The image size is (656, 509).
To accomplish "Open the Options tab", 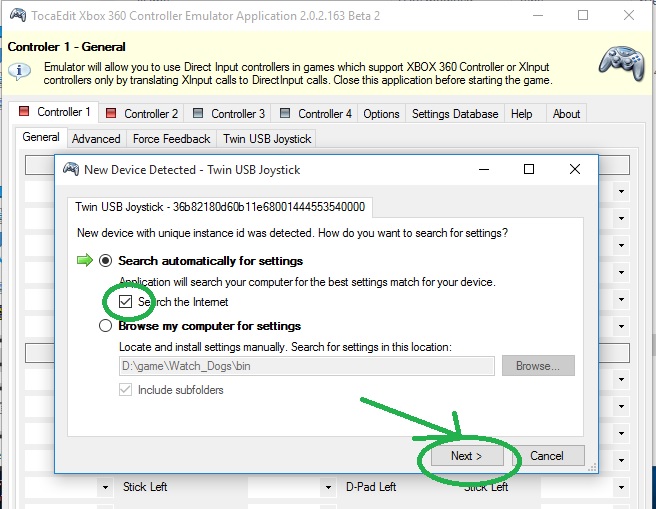I will [x=381, y=114].
